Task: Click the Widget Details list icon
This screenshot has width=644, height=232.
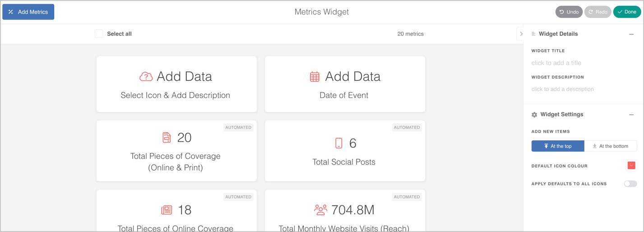Action: point(533,34)
